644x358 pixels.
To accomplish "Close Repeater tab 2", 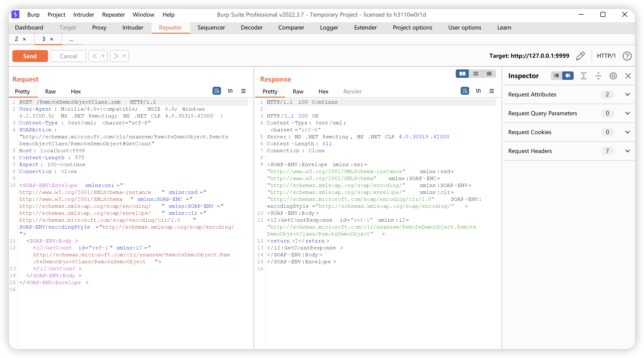I will [x=24, y=39].
